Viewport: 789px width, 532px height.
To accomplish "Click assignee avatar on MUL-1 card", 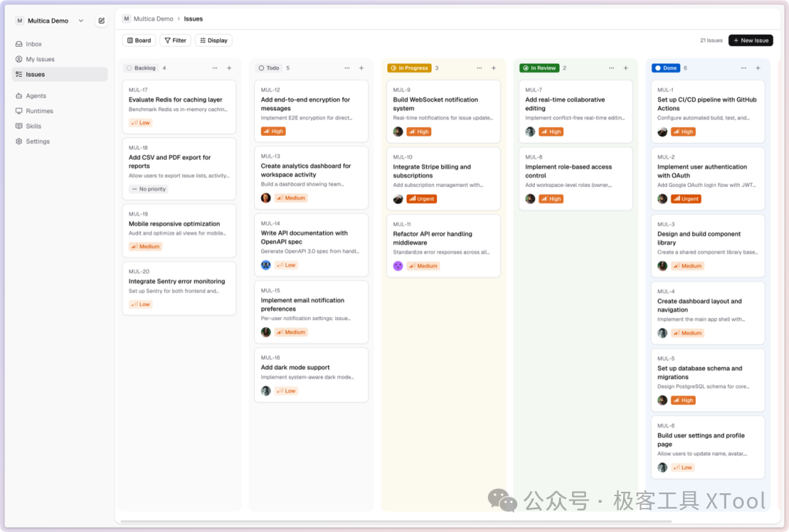I will coord(662,132).
